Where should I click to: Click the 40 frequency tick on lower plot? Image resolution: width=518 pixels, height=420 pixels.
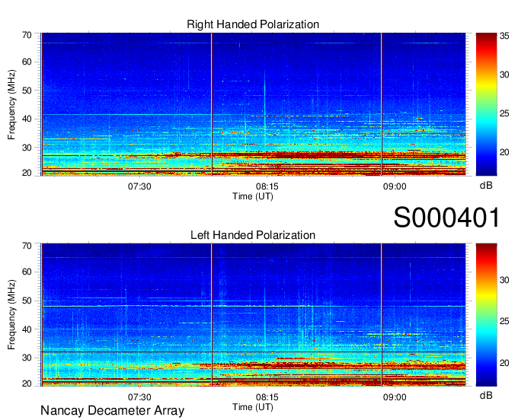point(27,329)
